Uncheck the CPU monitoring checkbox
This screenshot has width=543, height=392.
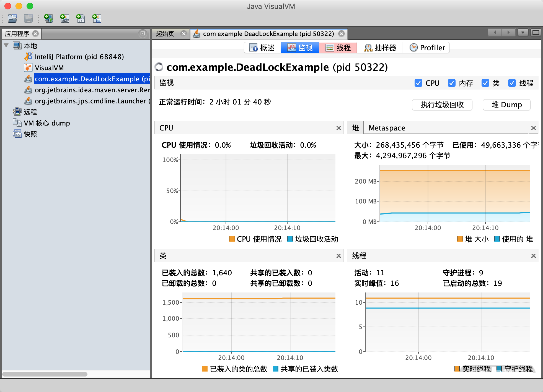click(x=418, y=83)
